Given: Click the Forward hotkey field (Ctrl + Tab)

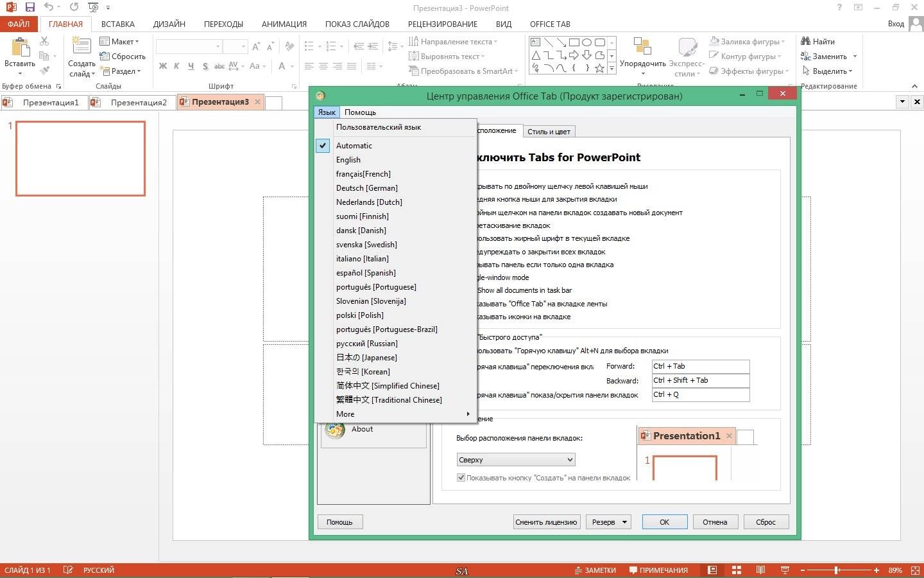Looking at the screenshot, I should point(701,367).
